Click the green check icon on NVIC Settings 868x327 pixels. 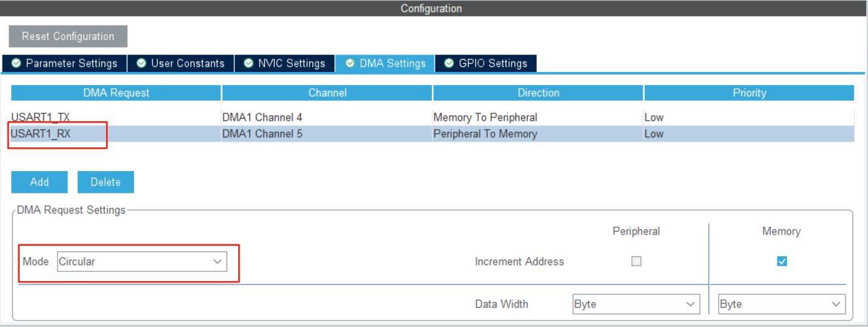pos(248,64)
